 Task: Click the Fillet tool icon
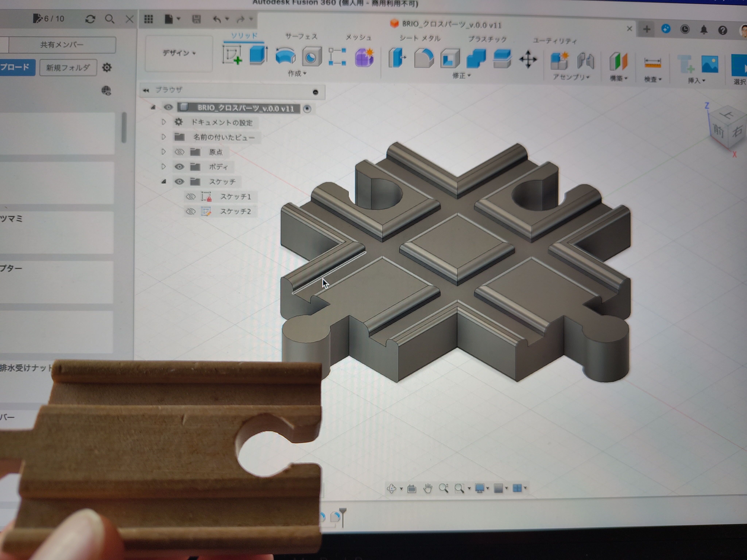(x=423, y=58)
